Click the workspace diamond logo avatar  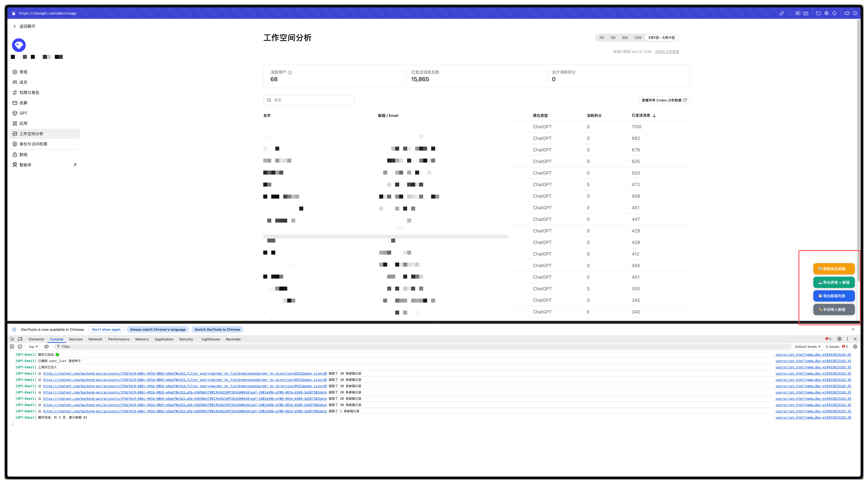19,45
